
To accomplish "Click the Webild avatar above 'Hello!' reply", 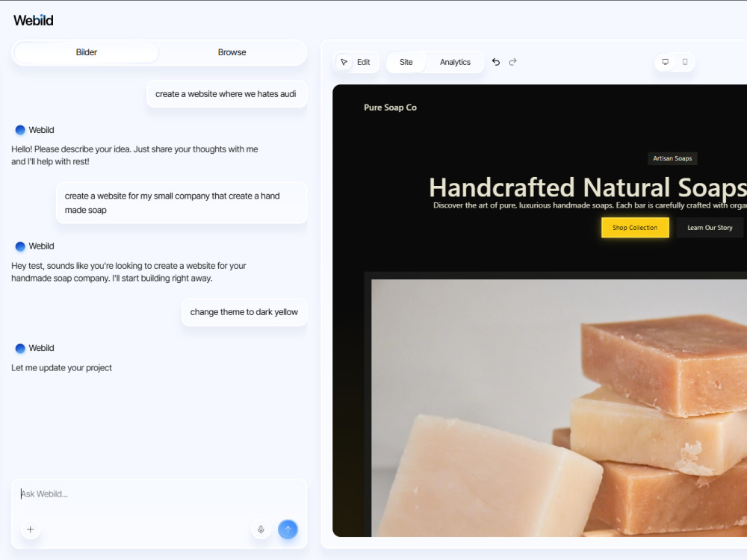I will point(20,130).
